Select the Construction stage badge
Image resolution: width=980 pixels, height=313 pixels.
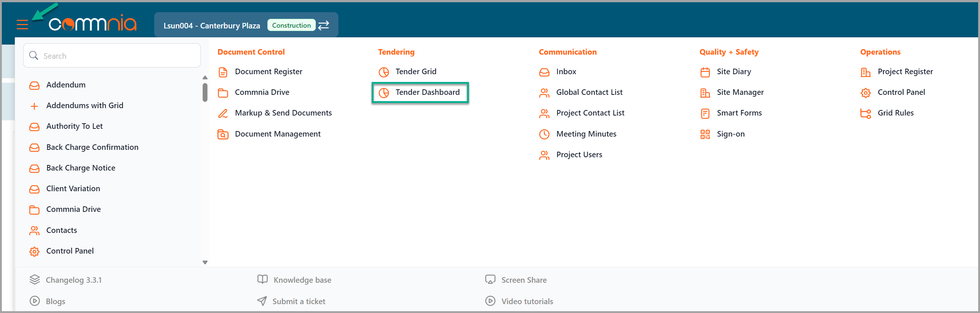[x=291, y=25]
